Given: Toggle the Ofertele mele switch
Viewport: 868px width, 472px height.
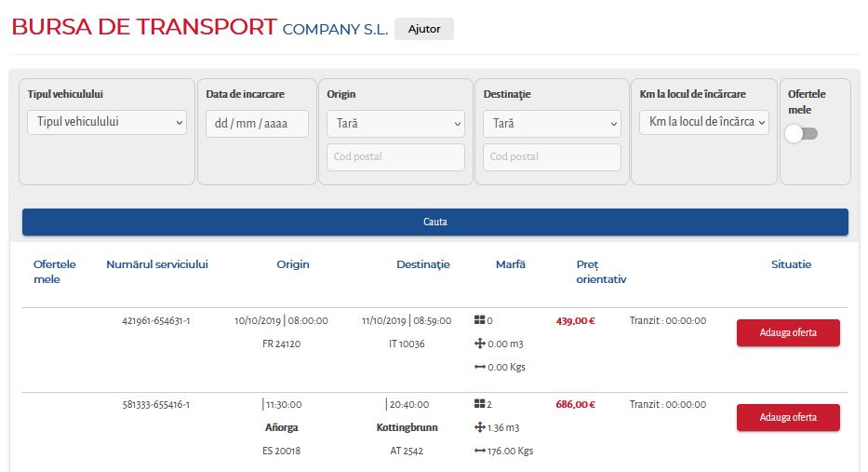Looking at the screenshot, I should [x=801, y=133].
